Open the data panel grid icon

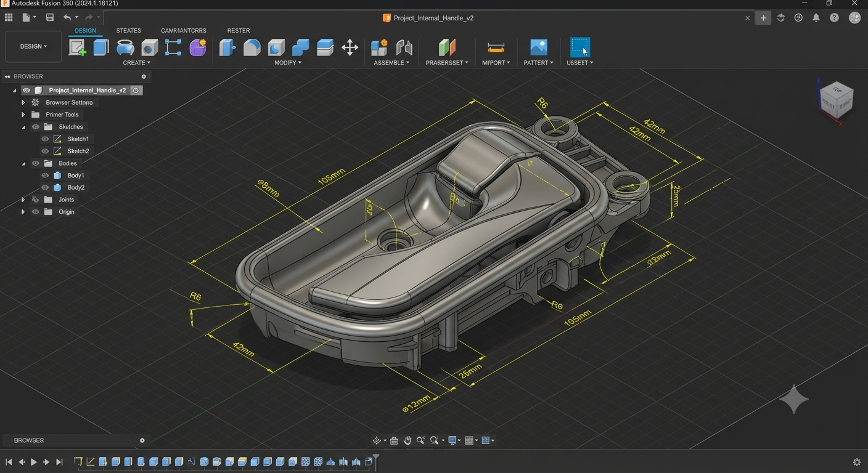point(9,18)
